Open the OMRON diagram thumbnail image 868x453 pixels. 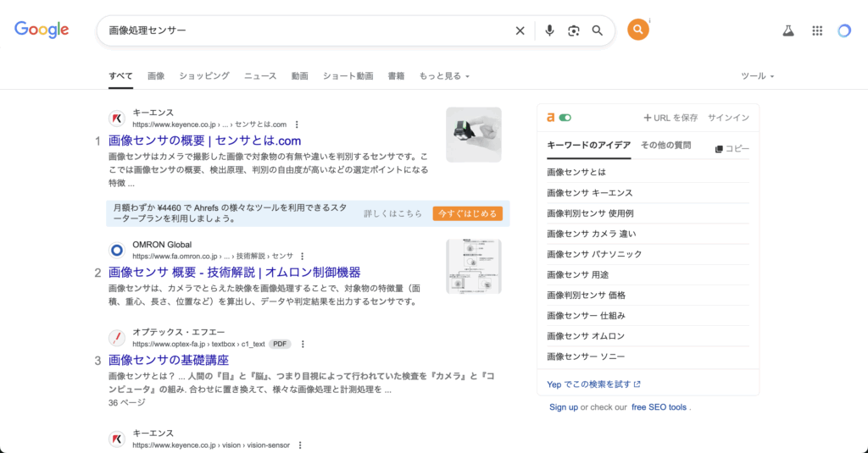pos(474,266)
